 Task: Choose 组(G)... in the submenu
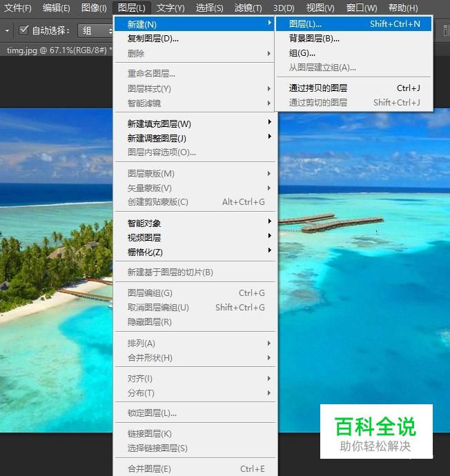(354, 53)
